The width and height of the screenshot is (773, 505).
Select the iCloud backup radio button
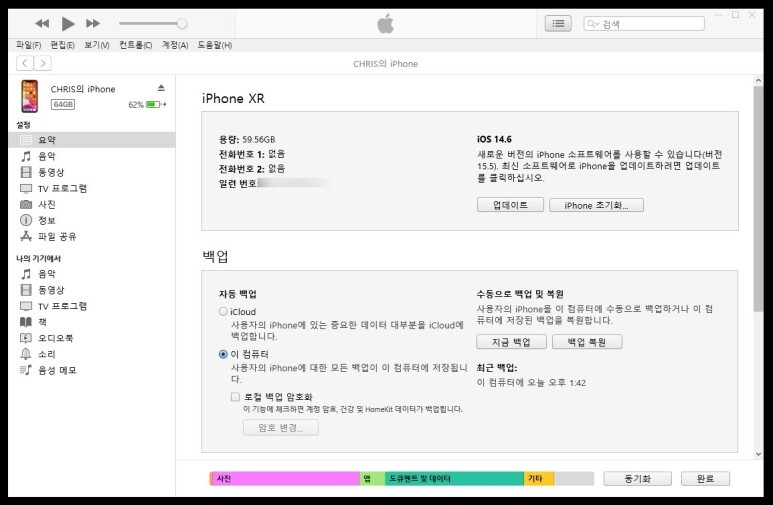(x=223, y=312)
